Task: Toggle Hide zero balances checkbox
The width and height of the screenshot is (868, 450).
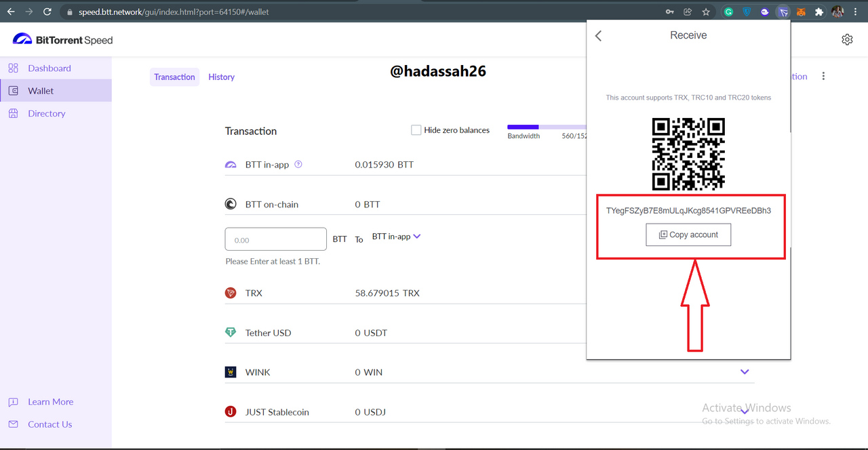Action: coord(416,130)
